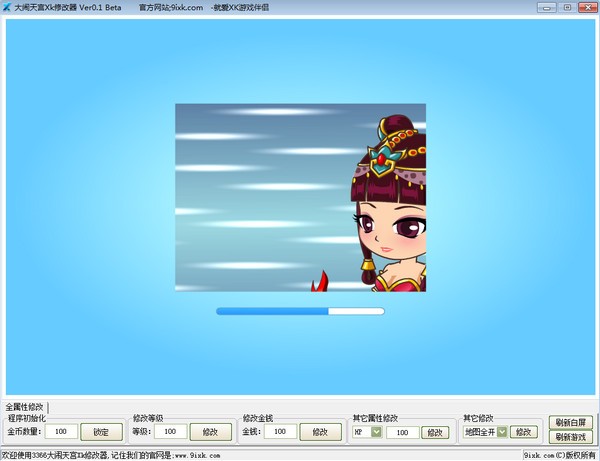Click the 金币数量 input field
The height and width of the screenshot is (461, 600).
61,432
